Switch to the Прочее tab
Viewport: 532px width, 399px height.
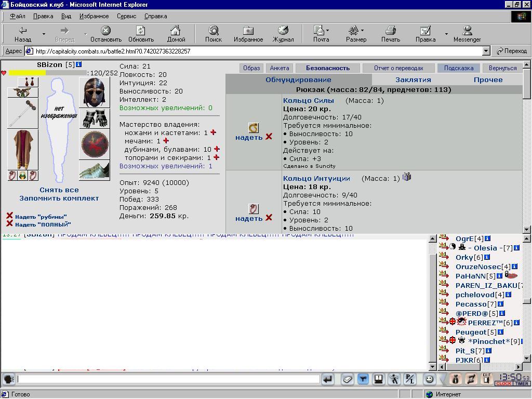488,79
